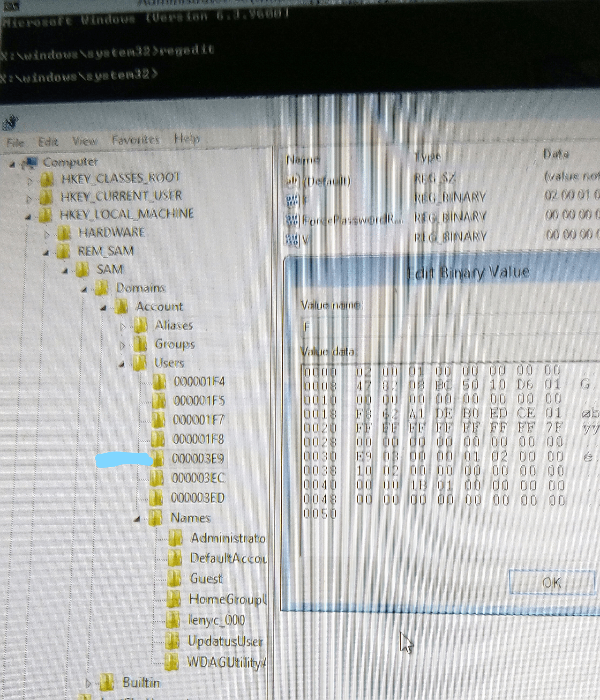Select the lenyc_000 key label

point(217,620)
